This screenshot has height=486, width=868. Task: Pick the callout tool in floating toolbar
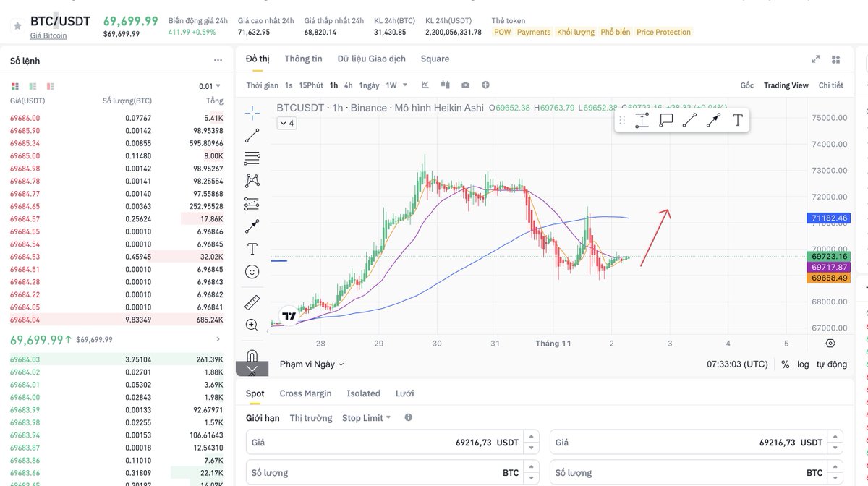[666, 120]
